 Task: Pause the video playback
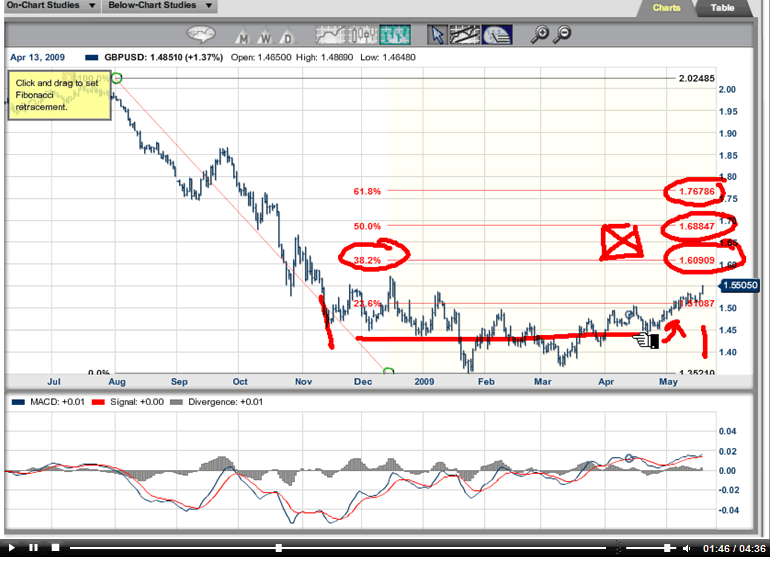tap(33, 548)
